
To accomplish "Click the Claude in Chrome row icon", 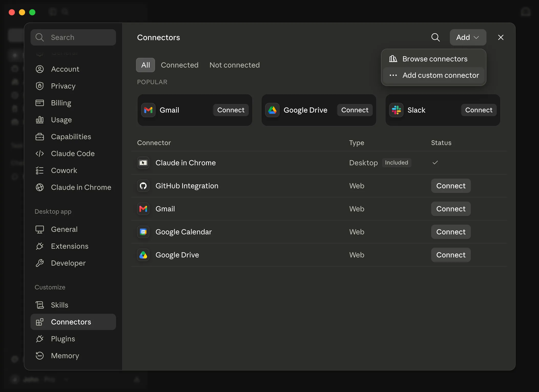I will click(143, 163).
